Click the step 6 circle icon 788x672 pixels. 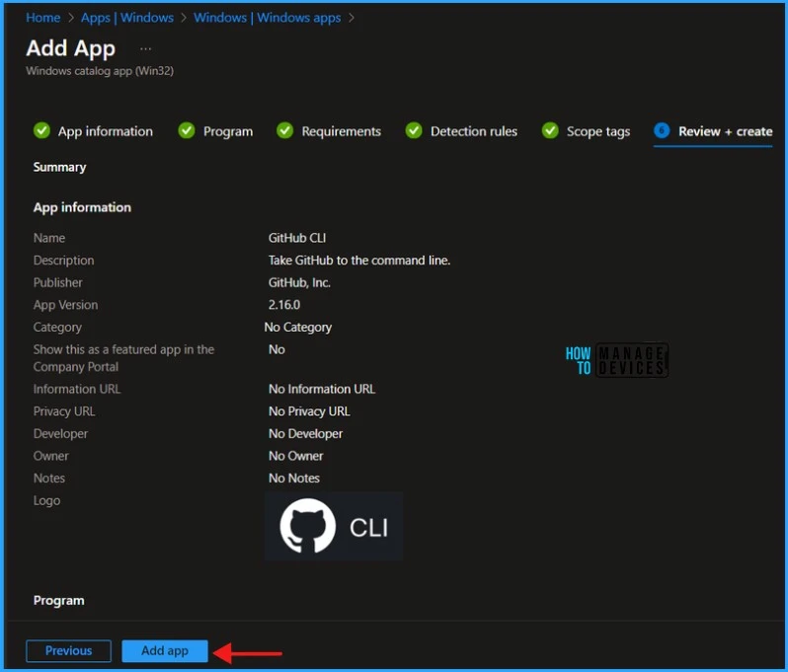pyautogui.click(x=662, y=130)
